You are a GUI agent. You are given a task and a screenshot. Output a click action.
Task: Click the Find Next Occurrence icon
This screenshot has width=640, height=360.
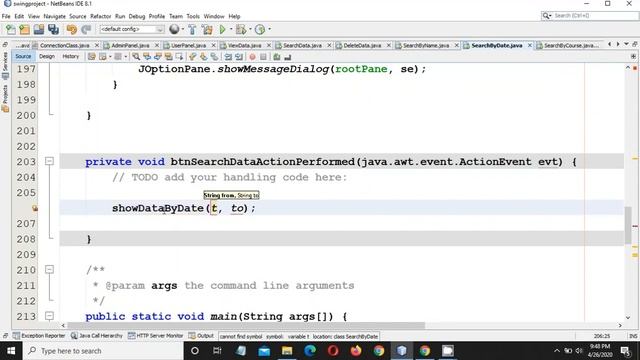pyautogui.click(x=158, y=57)
